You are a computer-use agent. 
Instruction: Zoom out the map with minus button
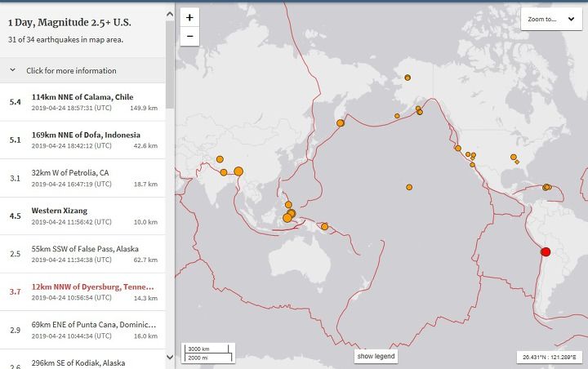189,37
